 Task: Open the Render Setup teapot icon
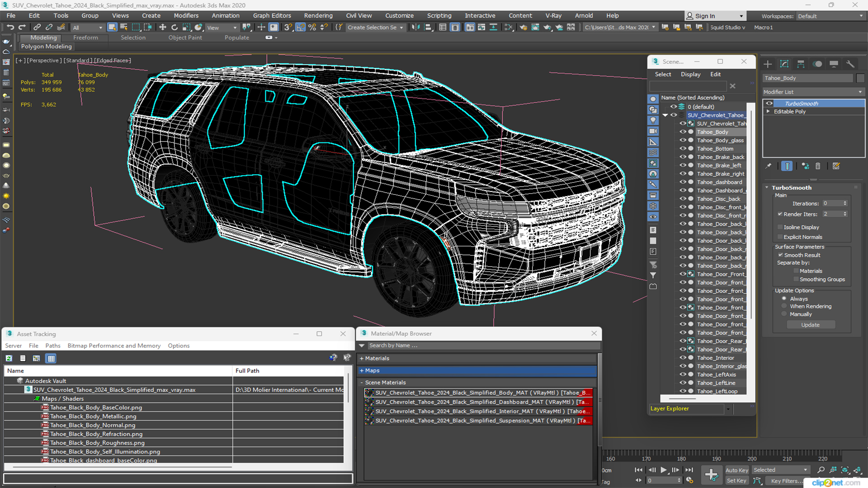coord(524,28)
